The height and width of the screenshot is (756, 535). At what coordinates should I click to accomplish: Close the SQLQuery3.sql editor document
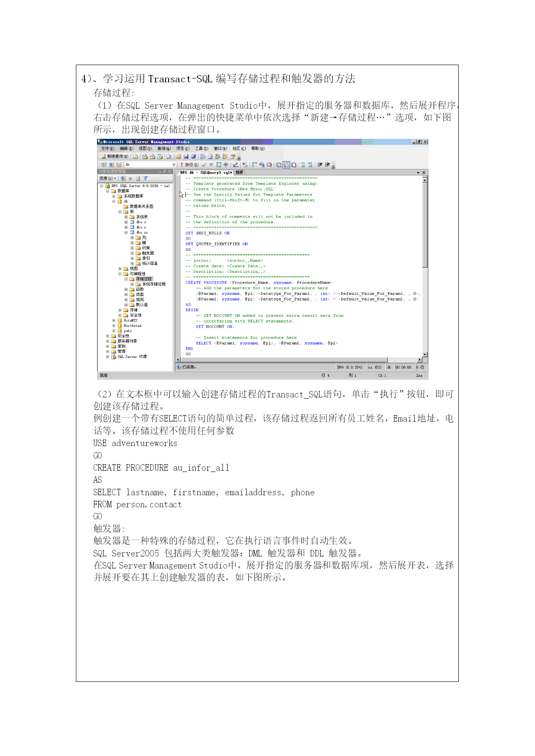click(x=424, y=173)
